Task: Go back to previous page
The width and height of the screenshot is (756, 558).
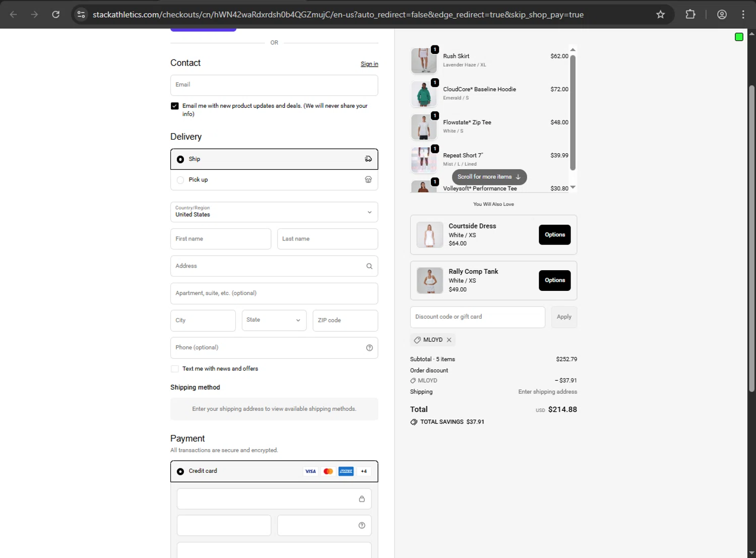Action: tap(14, 15)
